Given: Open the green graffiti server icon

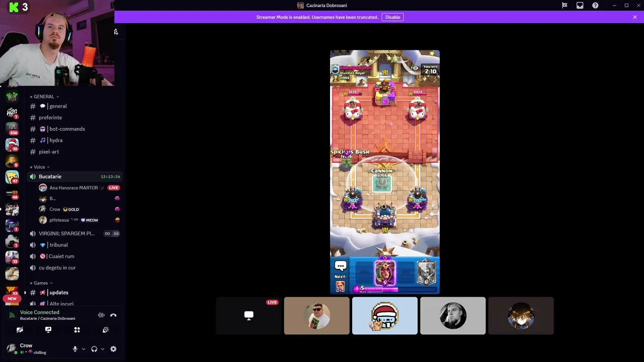Looking at the screenshot, I should click(x=12, y=96).
